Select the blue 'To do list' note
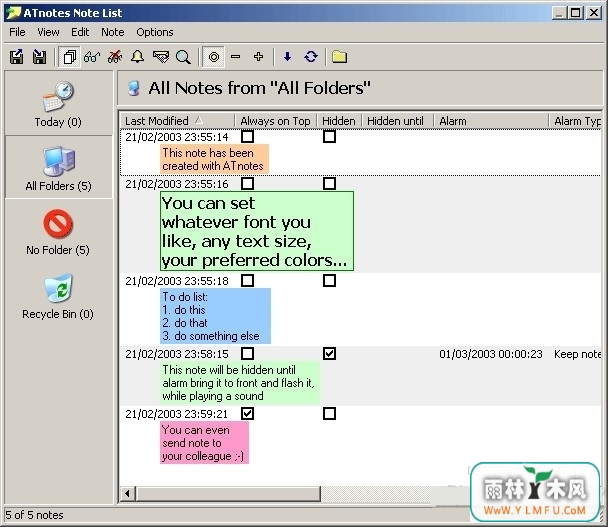The height and width of the screenshot is (527, 608). [x=215, y=316]
